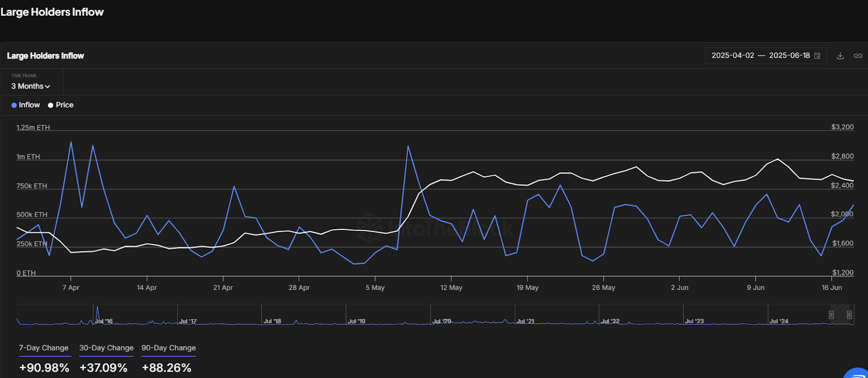Click the 26 May date label
This screenshot has width=868, height=378.
pyautogui.click(x=603, y=288)
